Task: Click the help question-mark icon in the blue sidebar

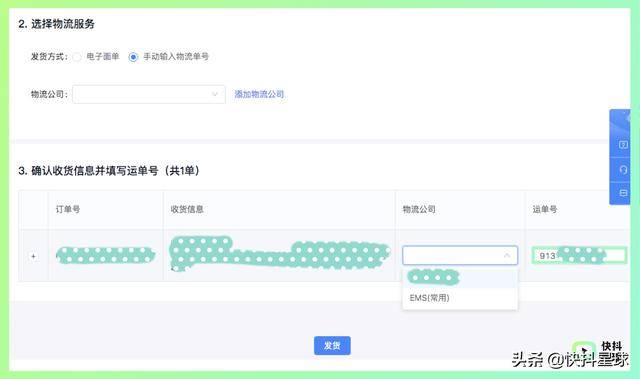Action: [x=623, y=144]
